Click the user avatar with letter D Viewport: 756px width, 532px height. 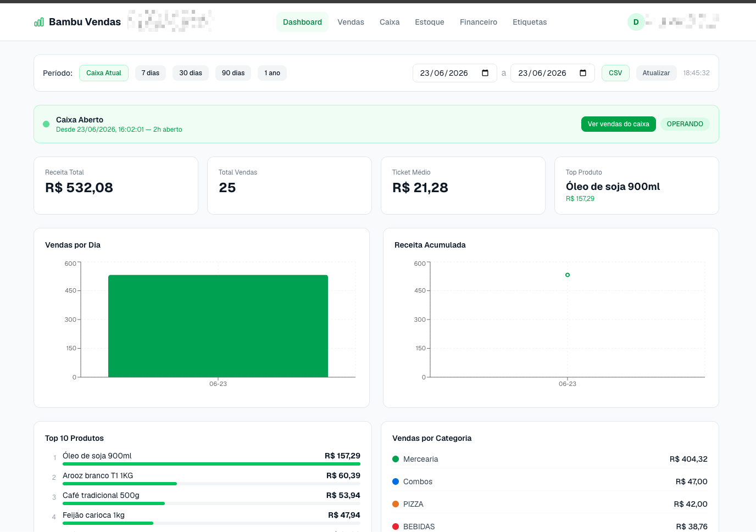636,22
